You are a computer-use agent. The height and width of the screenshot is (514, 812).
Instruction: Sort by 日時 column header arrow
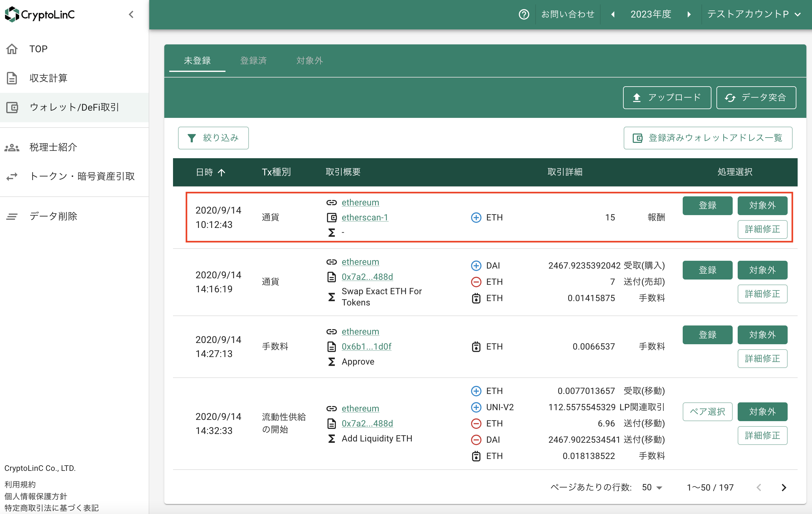(221, 173)
